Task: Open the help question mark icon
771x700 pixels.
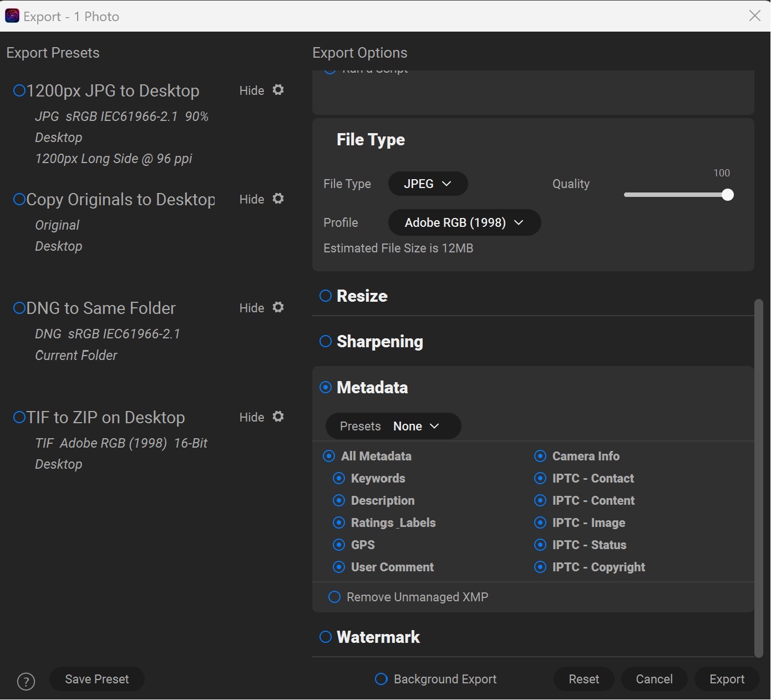Action: [x=26, y=681]
